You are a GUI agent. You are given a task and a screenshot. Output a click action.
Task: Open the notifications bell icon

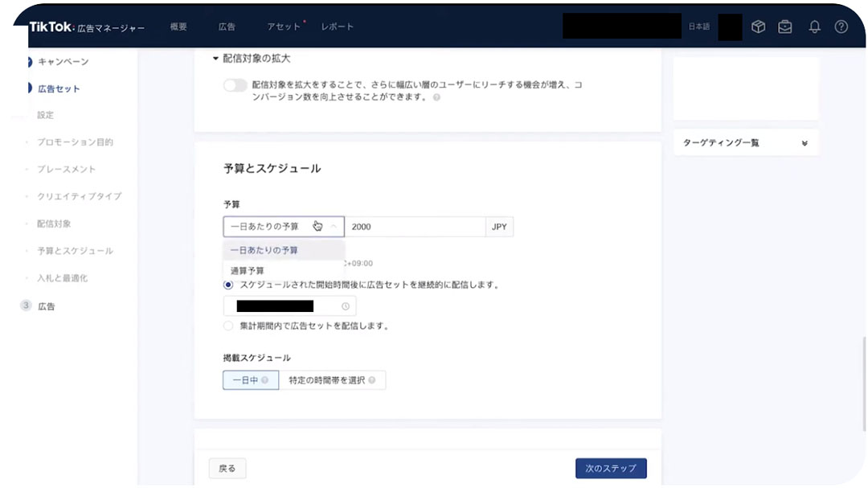click(814, 27)
